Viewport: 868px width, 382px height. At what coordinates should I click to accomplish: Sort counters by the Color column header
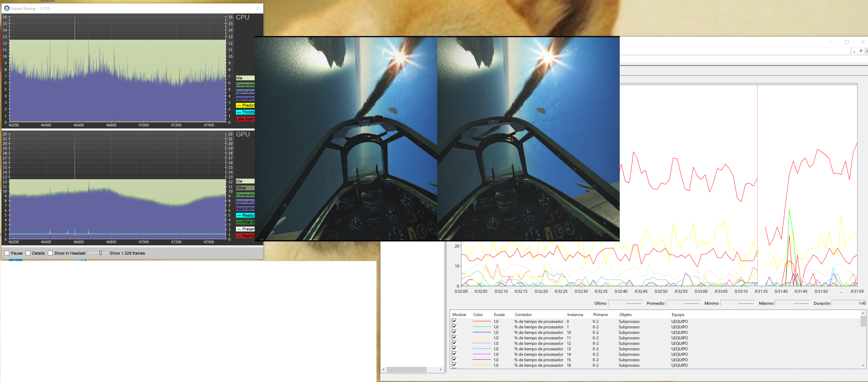481,315
